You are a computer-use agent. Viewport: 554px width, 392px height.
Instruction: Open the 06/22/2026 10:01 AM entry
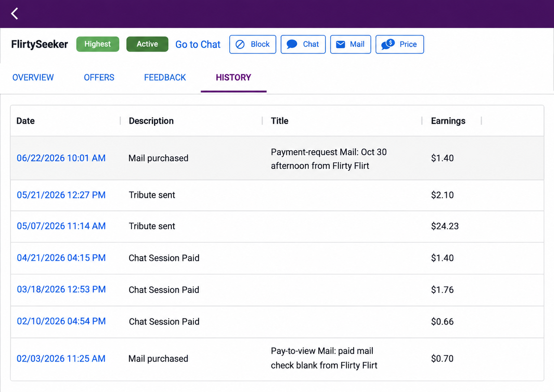(x=61, y=158)
